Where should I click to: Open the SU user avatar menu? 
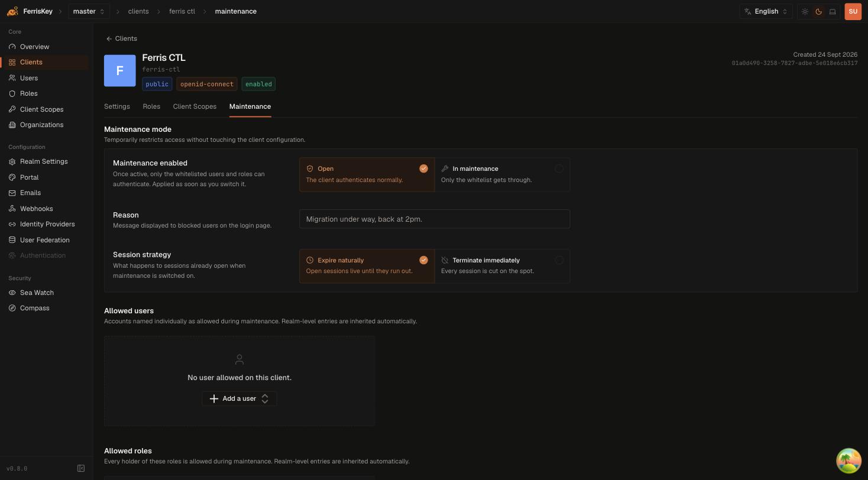[853, 11]
